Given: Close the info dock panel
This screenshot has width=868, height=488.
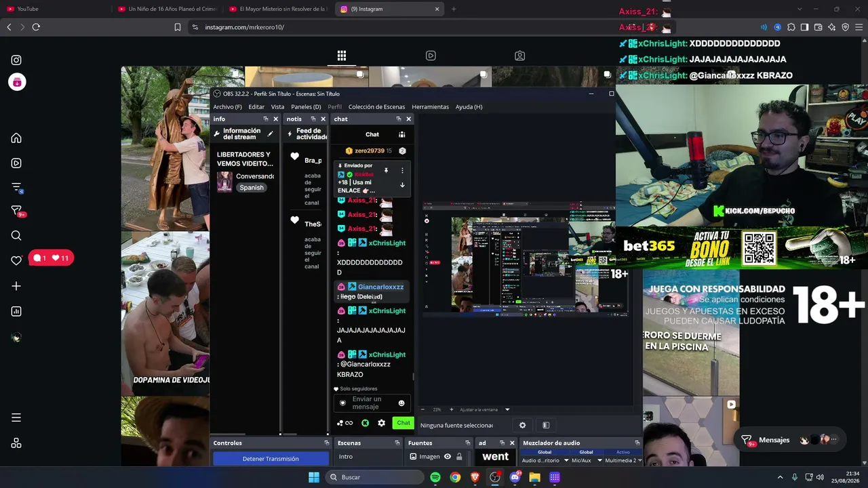Looking at the screenshot, I should [275, 119].
